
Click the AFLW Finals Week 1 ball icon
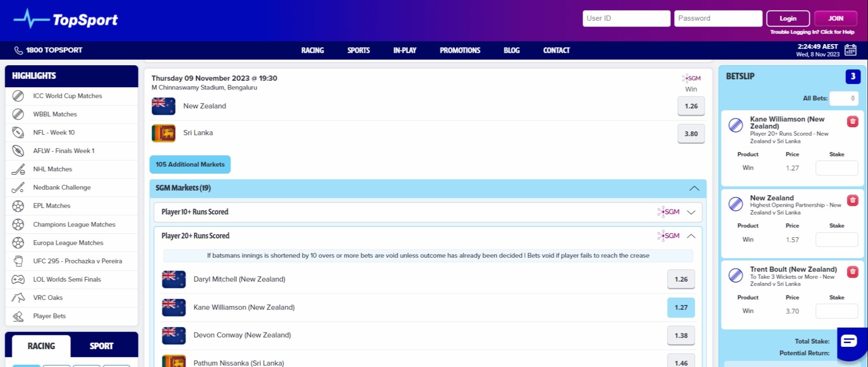pos(18,151)
